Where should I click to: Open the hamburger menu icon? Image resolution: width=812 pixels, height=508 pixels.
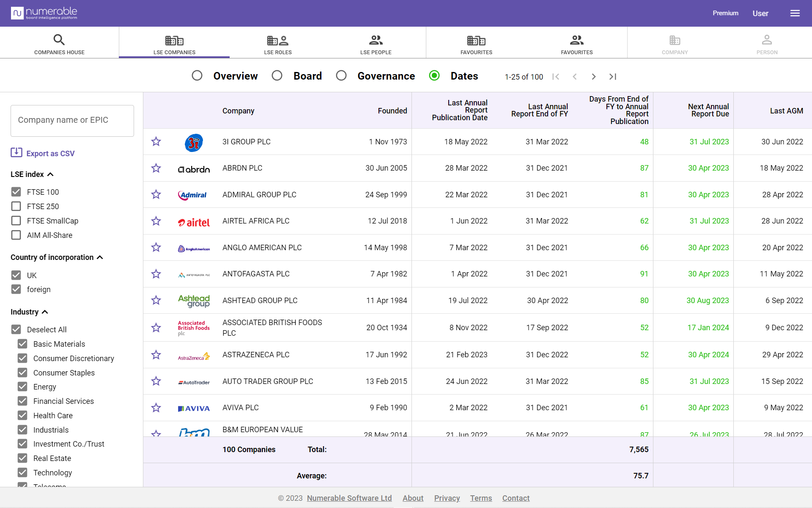coord(795,13)
